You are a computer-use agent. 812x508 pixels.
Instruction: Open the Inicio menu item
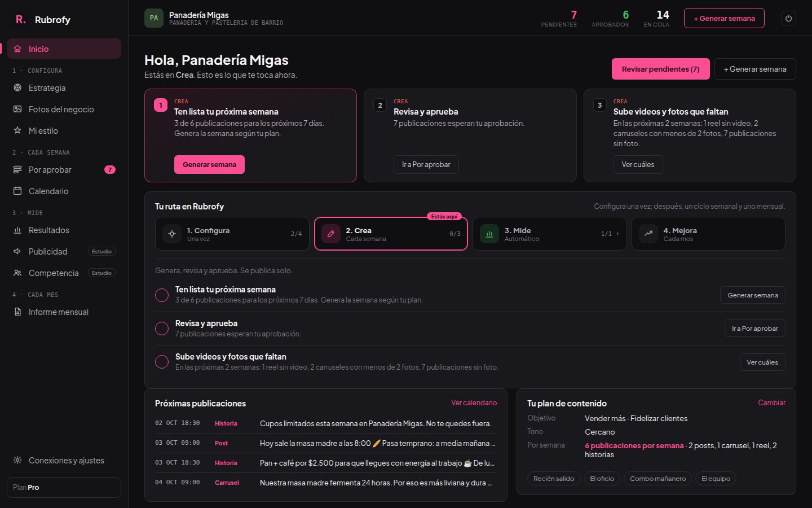tap(64, 49)
